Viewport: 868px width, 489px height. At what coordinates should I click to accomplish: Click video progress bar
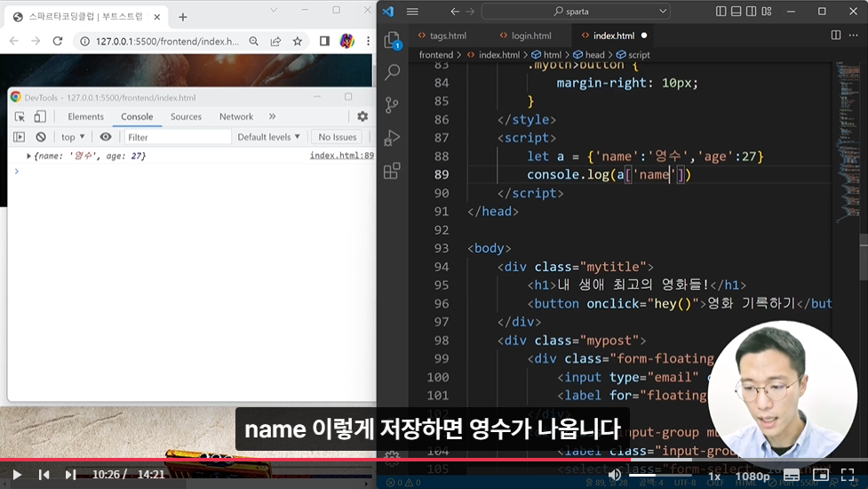434,460
